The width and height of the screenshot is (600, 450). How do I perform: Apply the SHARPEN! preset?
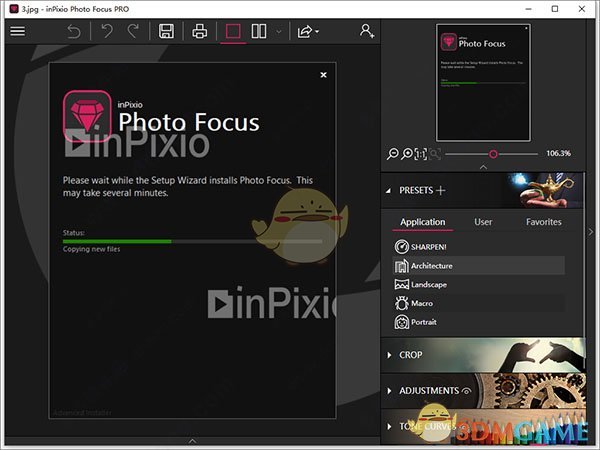[479, 247]
